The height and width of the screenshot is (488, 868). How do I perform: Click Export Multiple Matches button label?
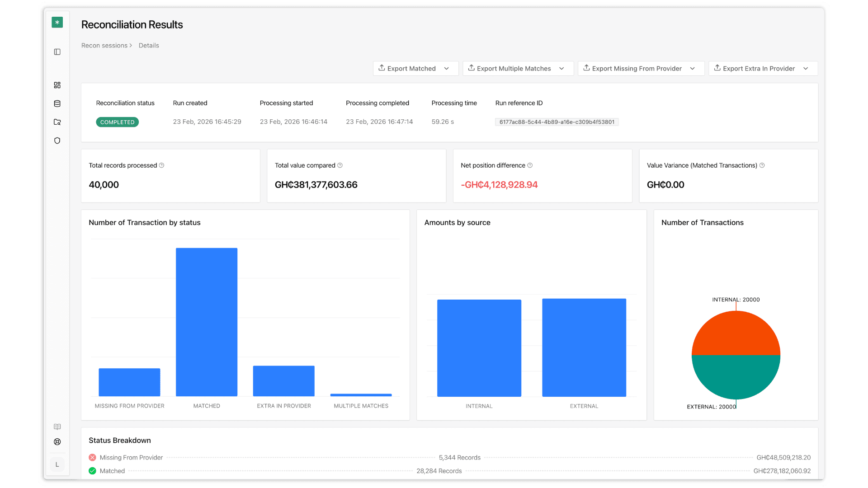(x=514, y=69)
